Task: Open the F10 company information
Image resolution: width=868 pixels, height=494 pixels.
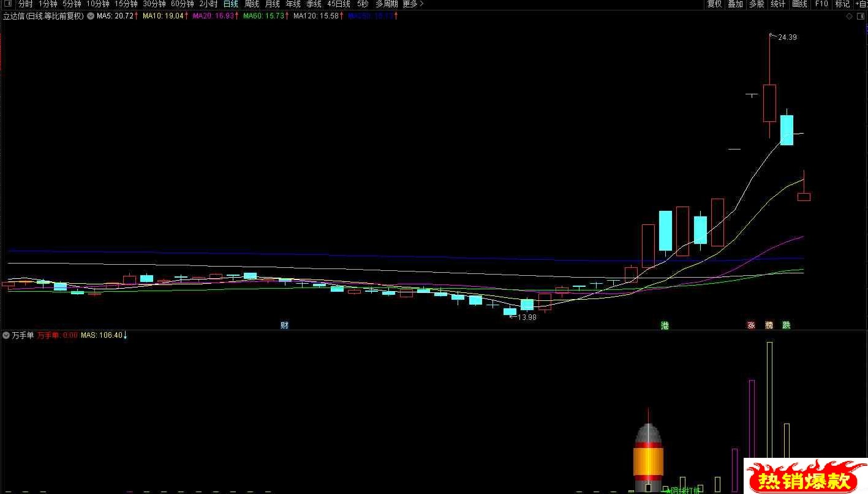Action: click(x=821, y=4)
